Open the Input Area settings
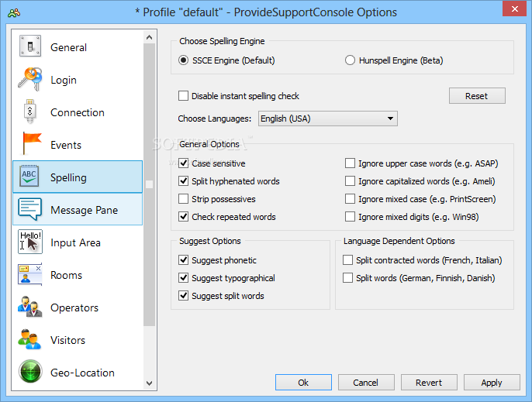Viewport: 532px width, 402px height. [x=78, y=242]
